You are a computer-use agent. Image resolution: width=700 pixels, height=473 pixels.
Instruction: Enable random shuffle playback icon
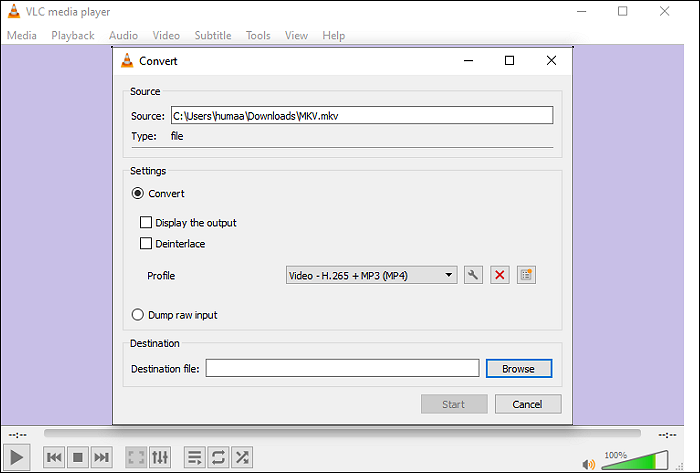click(x=242, y=457)
